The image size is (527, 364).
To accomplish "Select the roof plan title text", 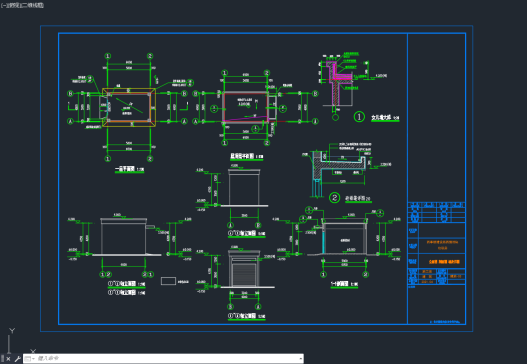I will (242, 156).
